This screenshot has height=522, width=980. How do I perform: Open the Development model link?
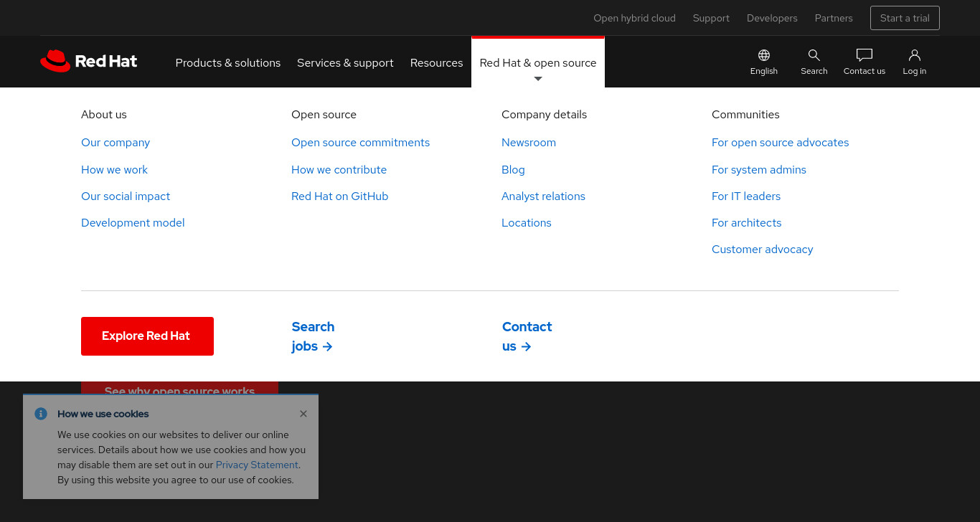coord(133,223)
